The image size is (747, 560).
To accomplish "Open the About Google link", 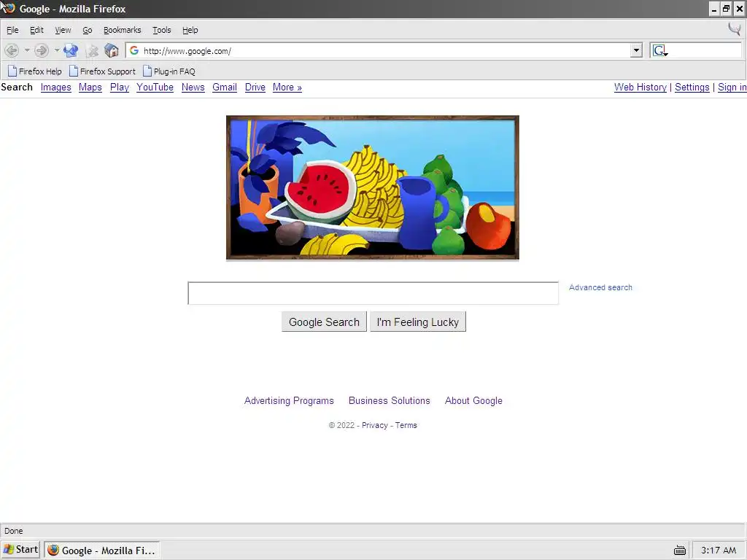I will [473, 400].
